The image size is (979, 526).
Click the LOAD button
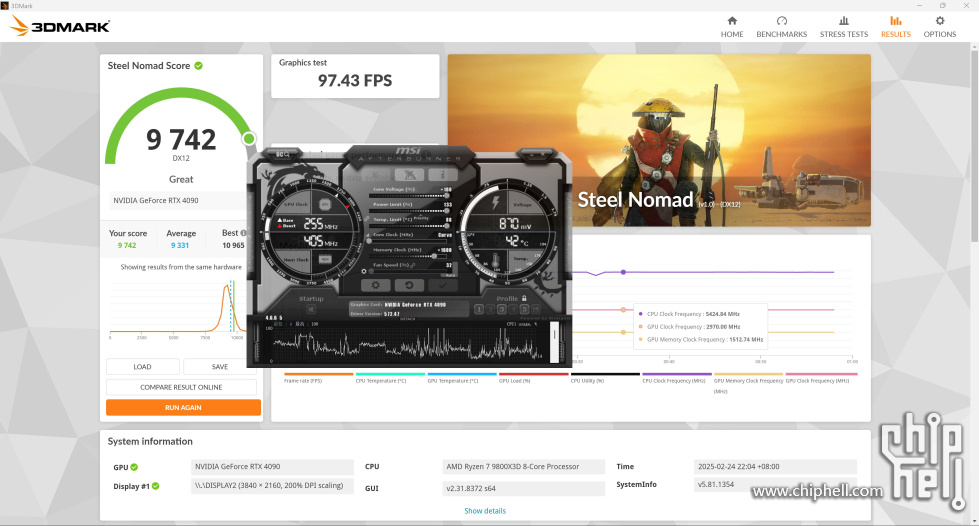(x=142, y=367)
